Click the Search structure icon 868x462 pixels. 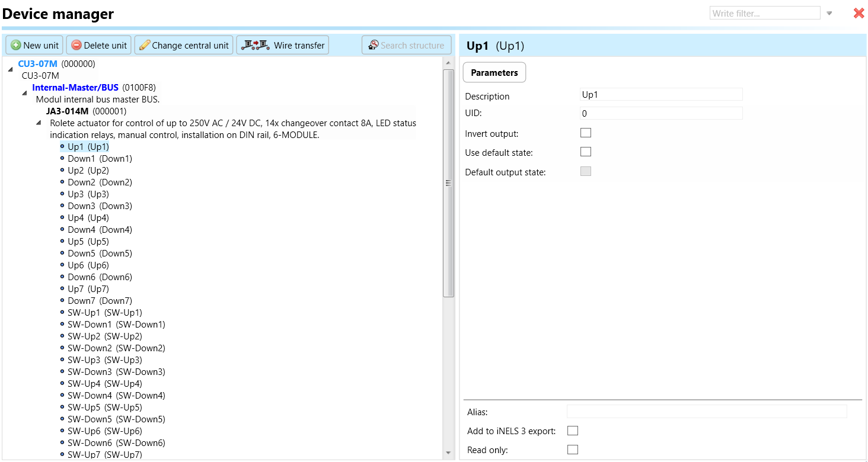[x=374, y=46]
